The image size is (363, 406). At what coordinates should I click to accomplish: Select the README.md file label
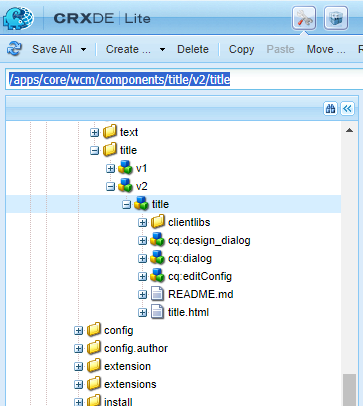point(201,294)
